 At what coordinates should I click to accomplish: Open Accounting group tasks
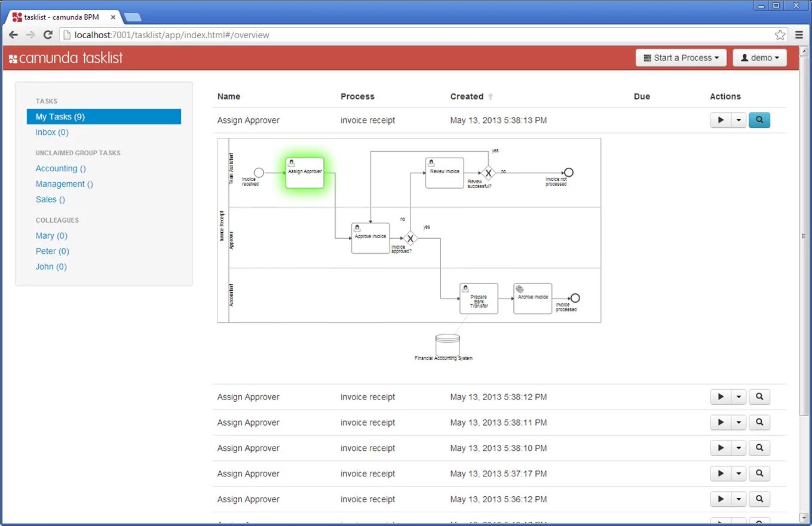pyautogui.click(x=61, y=169)
